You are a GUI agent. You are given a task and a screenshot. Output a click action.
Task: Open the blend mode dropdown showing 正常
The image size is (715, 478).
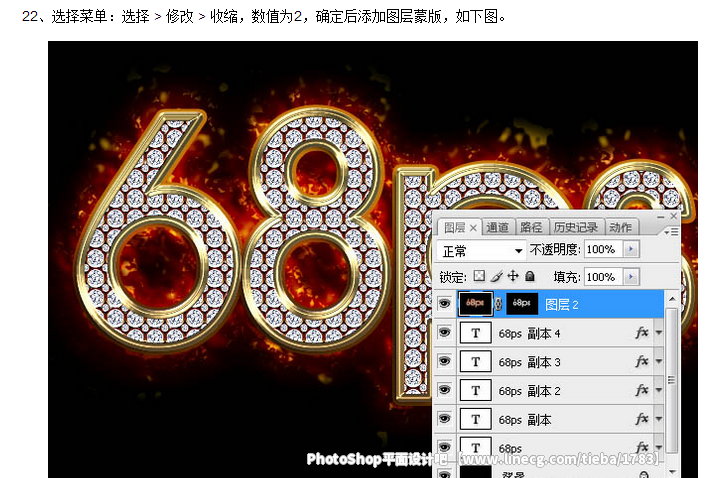point(482,250)
